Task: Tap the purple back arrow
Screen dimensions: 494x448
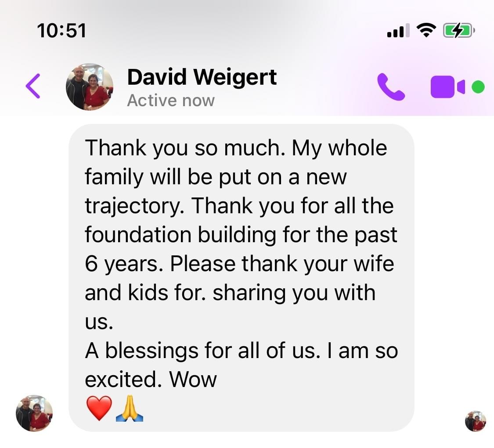Action: pos(33,86)
